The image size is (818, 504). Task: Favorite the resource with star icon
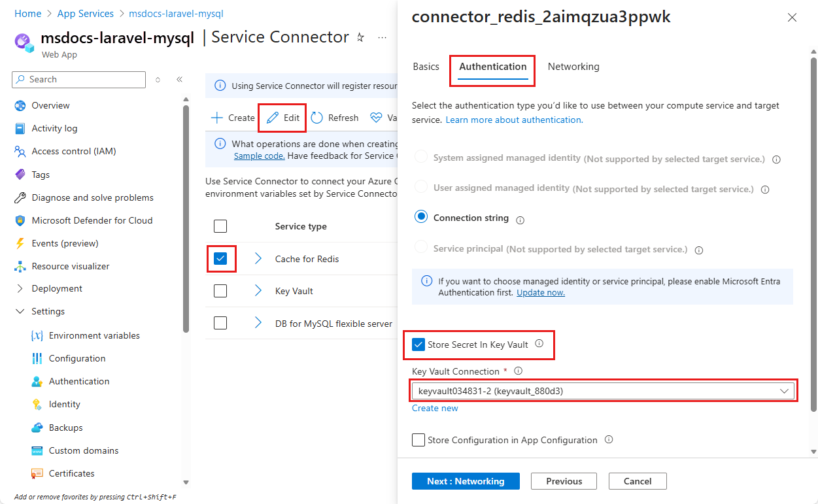360,38
